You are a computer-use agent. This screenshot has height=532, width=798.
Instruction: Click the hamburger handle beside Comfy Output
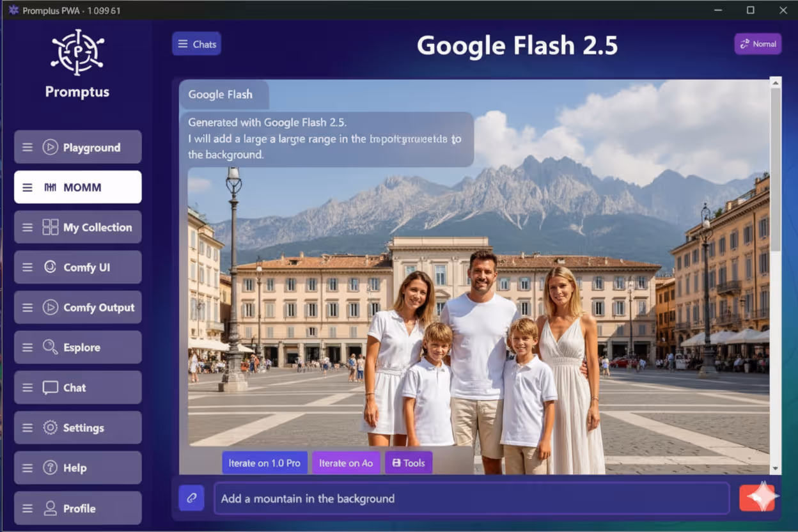(27, 308)
